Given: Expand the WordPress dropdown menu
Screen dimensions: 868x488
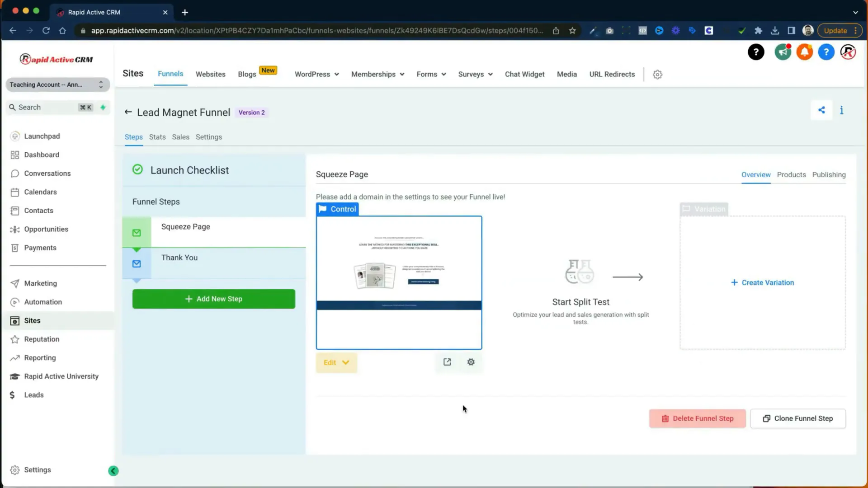Looking at the screenshot, I should [x=316, y=74].
